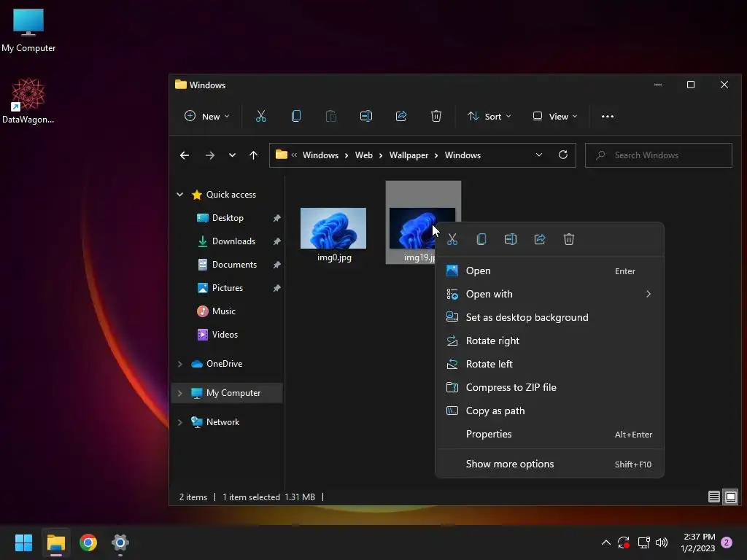Refresh the current folder view
The height and width of the screenshot is (560, 747).
[x=563, y=155]
